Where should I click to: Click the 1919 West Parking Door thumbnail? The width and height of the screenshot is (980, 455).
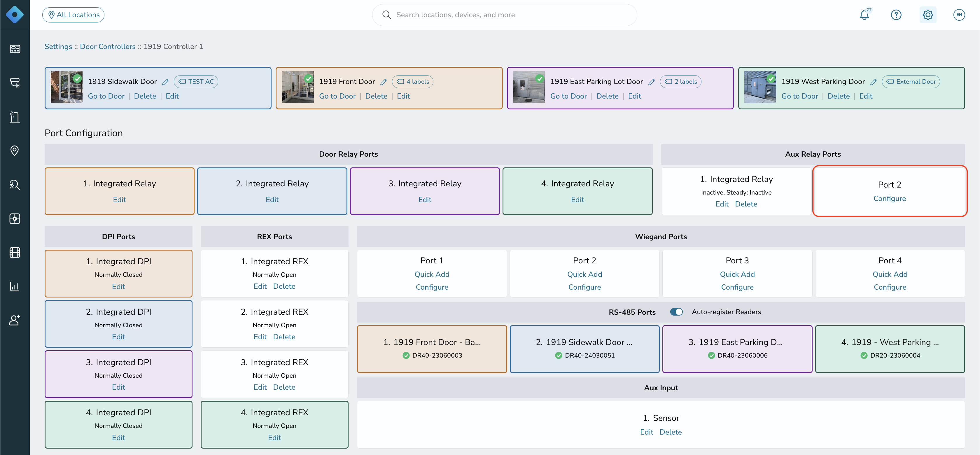coord(760,87)
